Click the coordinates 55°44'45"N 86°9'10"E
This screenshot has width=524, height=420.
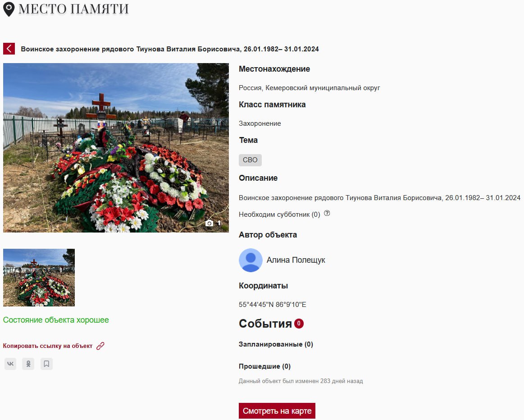[272, 304]
